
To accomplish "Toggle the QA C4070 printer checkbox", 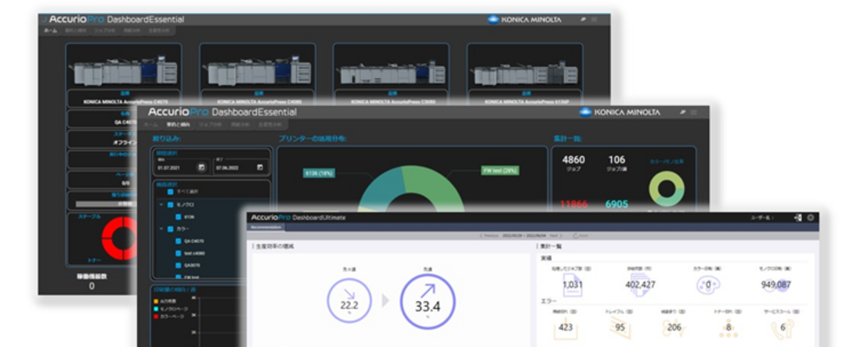I will [x=177, y=243].
